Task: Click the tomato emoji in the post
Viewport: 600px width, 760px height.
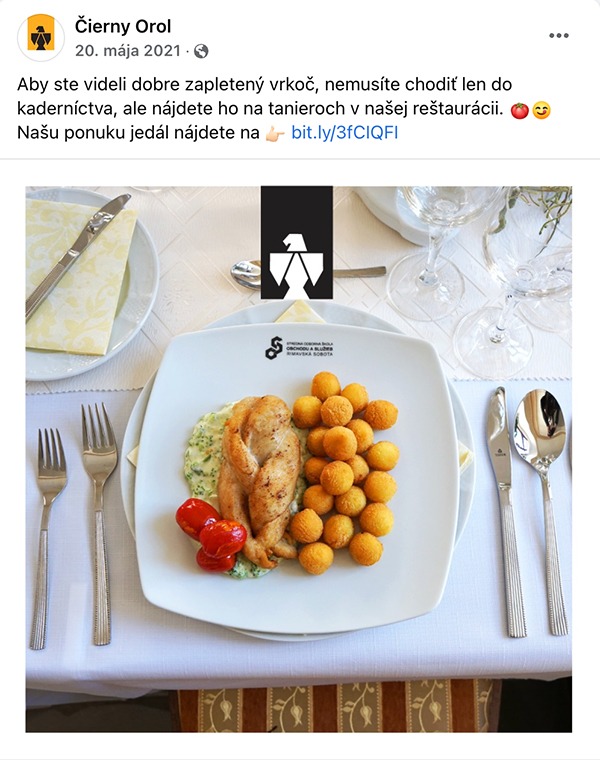Action: [x=520, y=111]
